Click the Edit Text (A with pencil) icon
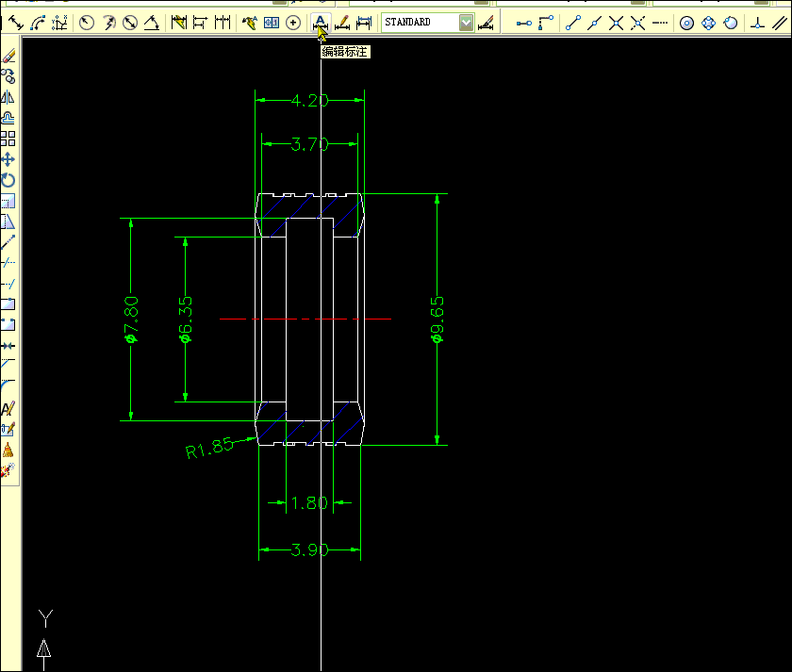This screenshot has width=792, height=672. coord(8,408)
